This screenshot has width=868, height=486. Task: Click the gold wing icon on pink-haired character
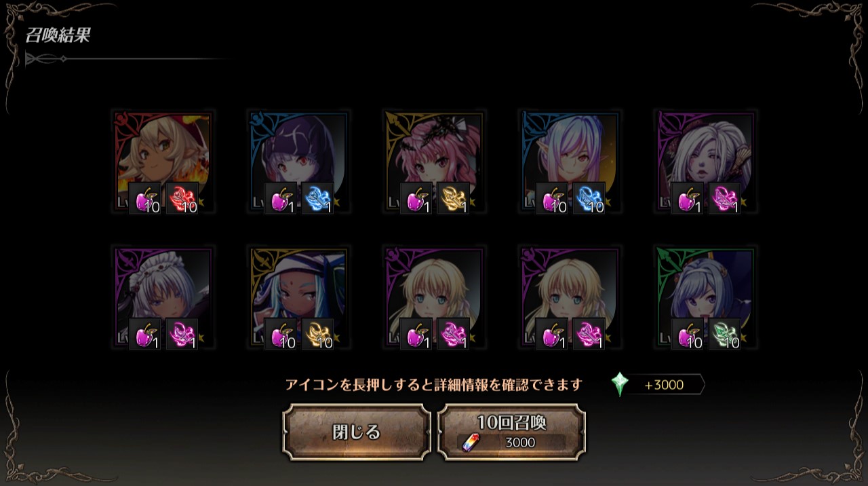[454, 198]
